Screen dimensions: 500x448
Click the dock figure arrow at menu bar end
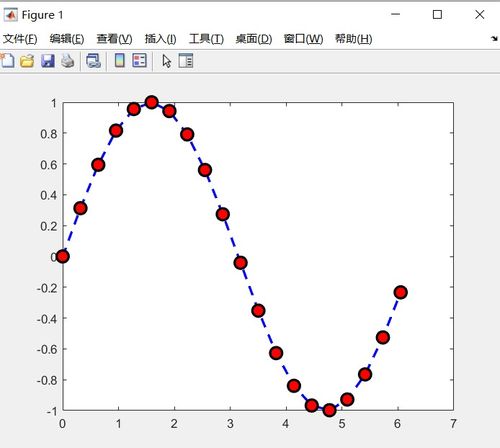(x=494, y=39)
